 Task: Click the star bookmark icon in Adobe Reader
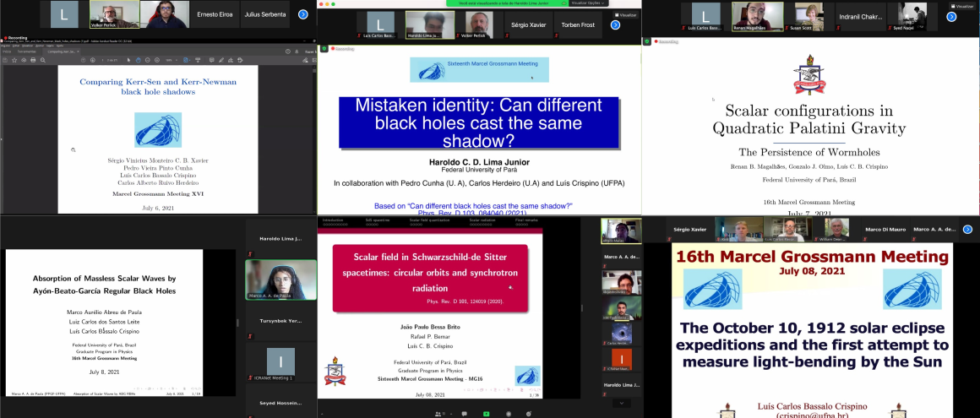pos(14,60)
